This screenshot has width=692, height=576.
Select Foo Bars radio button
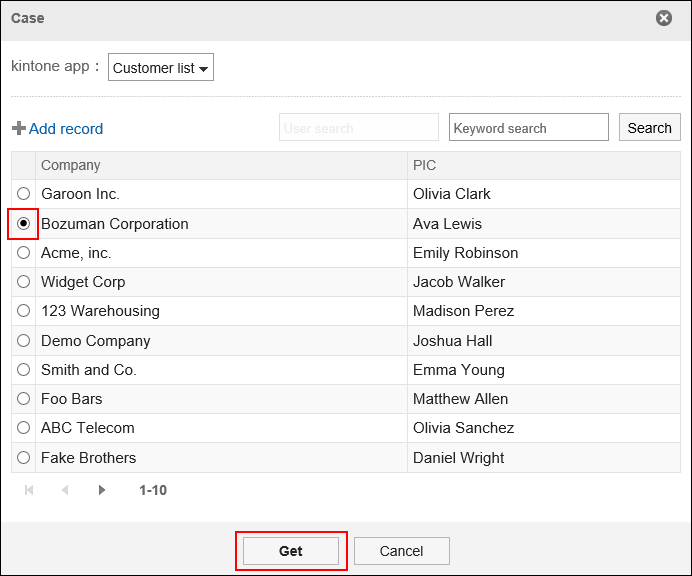point(23,399)
